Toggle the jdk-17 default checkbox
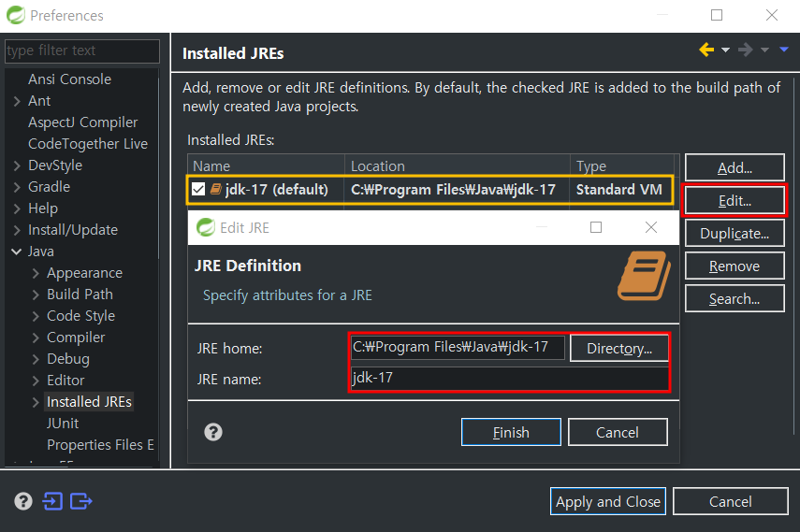Image resolution: width=800 pixels, height=532 pixels. coord(198,189)
